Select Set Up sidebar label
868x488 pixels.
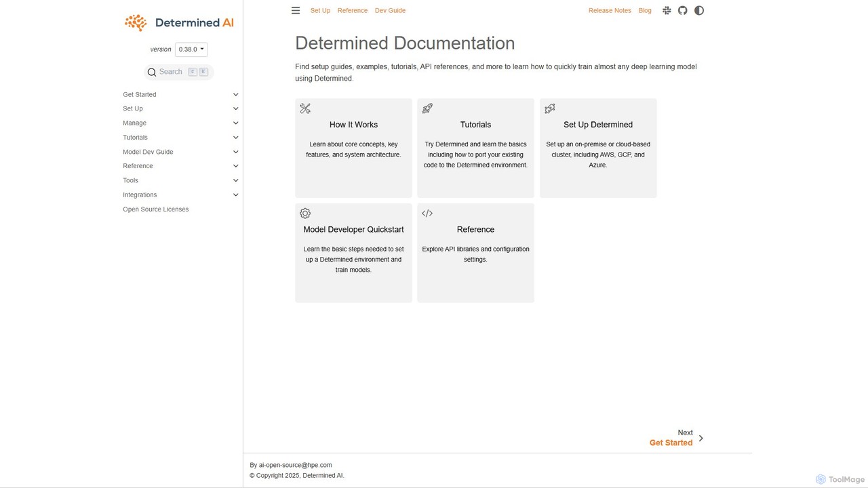(133, 108)
